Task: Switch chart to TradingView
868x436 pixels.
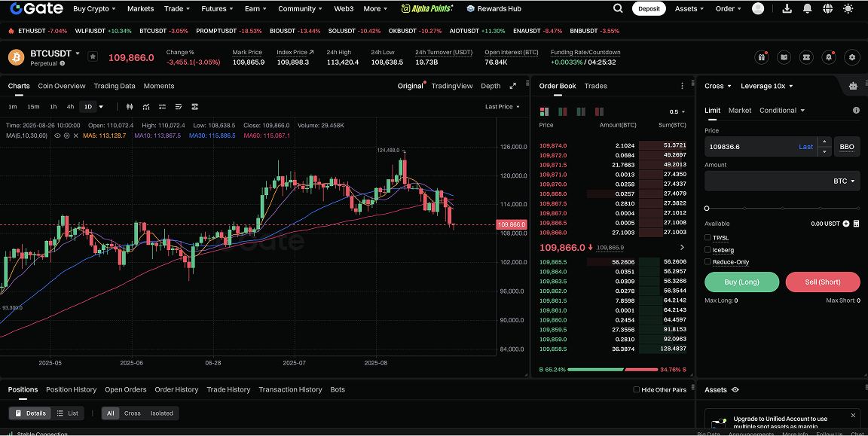Action: pos(452,86)
